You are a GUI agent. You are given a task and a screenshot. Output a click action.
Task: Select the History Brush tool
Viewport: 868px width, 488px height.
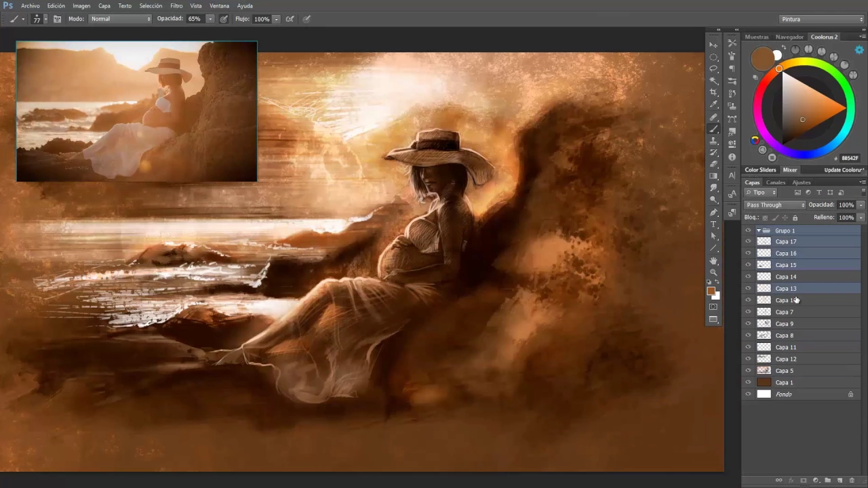pyautogui.click(x=713, y=152)
